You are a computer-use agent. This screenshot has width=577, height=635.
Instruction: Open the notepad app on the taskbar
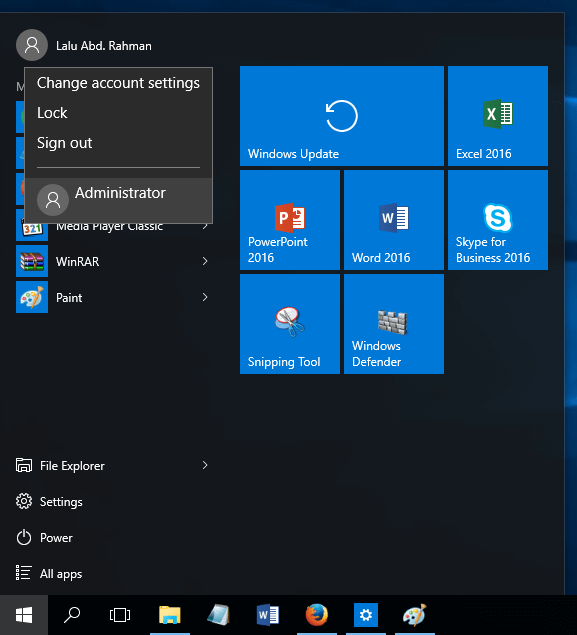pos(219,615)
